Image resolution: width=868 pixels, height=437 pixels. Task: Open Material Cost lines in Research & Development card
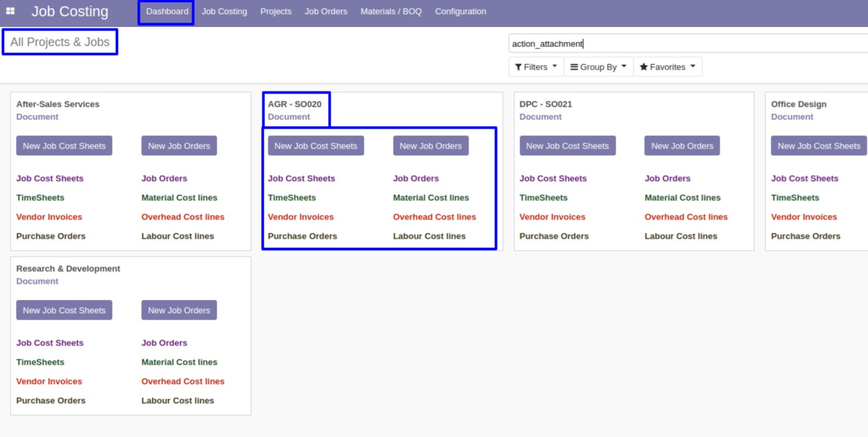179,362
